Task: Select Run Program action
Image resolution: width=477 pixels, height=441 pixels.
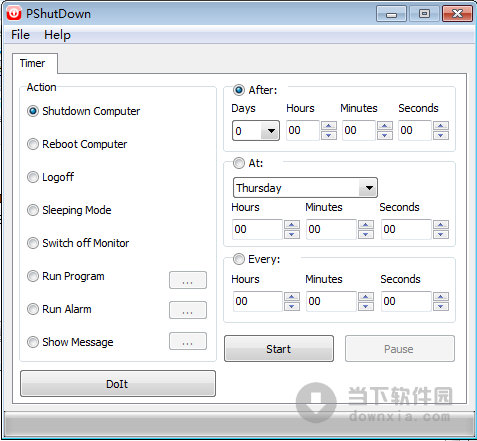Action: [x=66, y=276]
